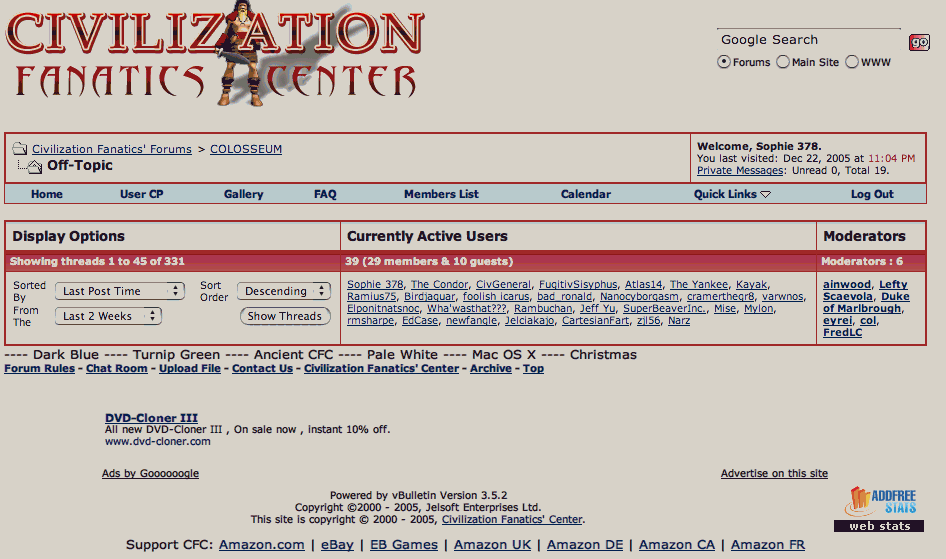Open user profile FugitivSisyphus

(578, 285)
